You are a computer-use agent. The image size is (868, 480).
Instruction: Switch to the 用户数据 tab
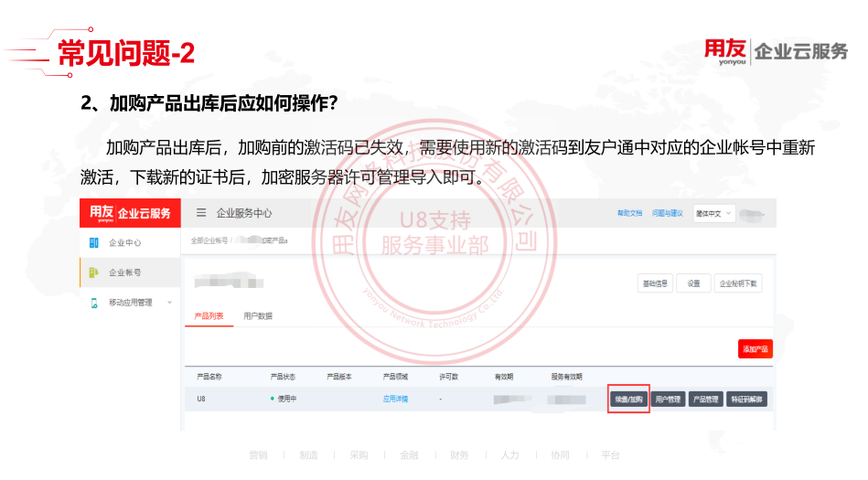tap(258, 316)
